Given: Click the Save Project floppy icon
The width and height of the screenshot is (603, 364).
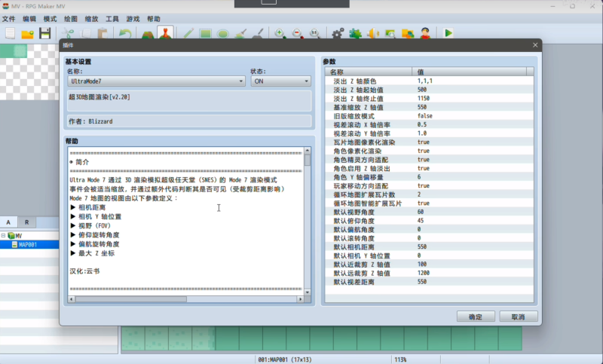Looking at the screenshot, I should point(45,33).
